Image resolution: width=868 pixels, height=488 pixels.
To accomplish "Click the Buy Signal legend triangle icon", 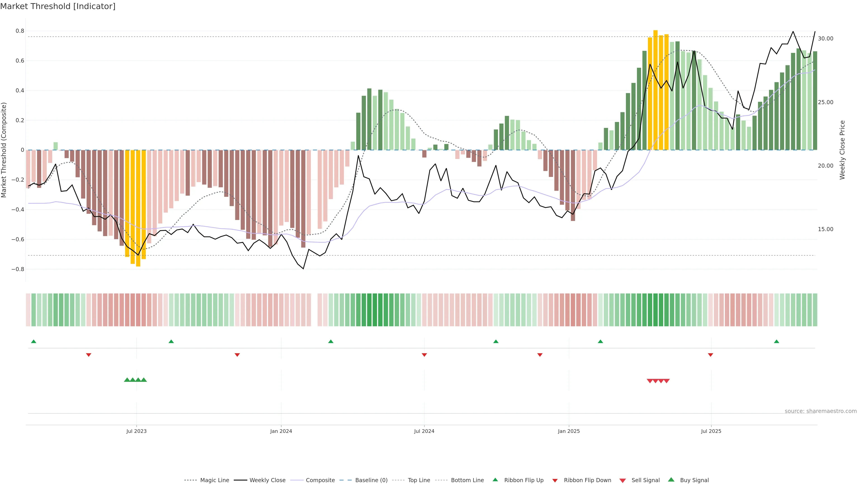I will pos(671,480).
